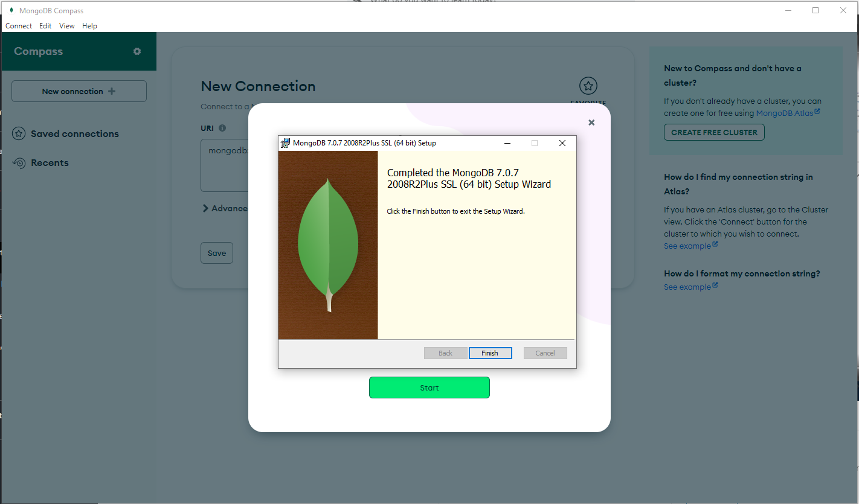Click into the URI connection string field
The width and height of the screenshot is (859, 504).
pos(225,165)
